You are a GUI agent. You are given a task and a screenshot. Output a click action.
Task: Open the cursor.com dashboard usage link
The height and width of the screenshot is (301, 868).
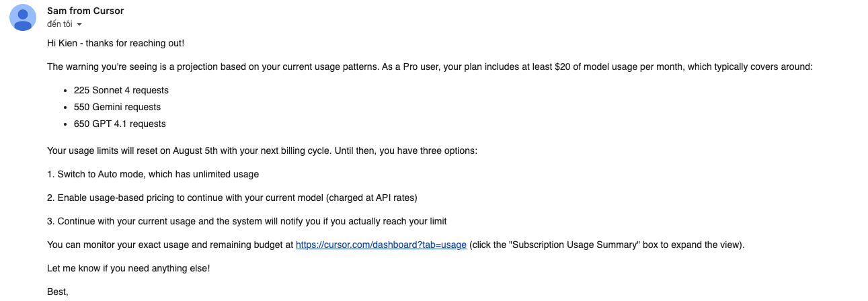(x=381, y=245)
